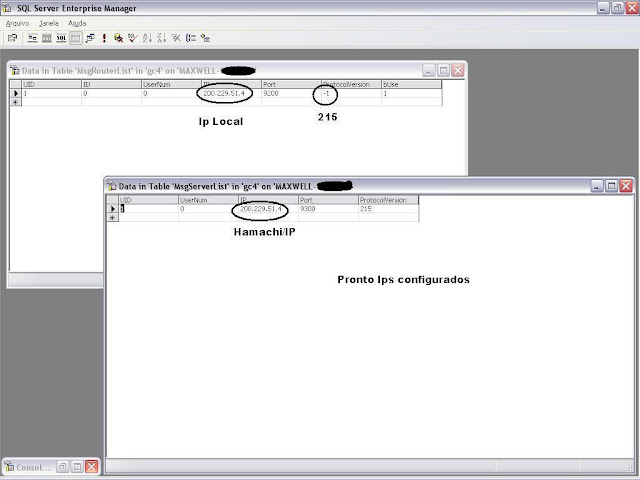Click the ProtocolVersion column header in MsgServerList
Screen dimensions: 640x480
388,200
